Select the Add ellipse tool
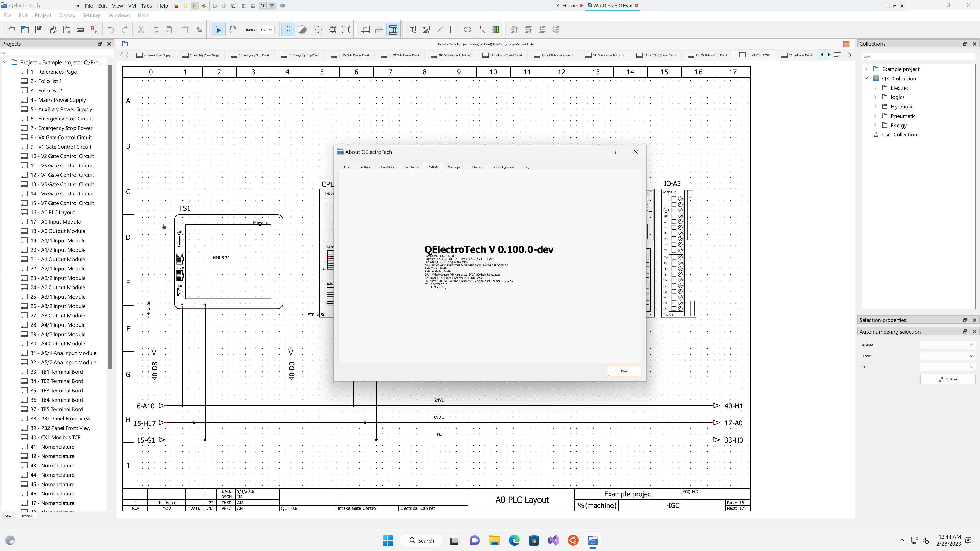Screen dimensions: 980x551 (468, 29)
